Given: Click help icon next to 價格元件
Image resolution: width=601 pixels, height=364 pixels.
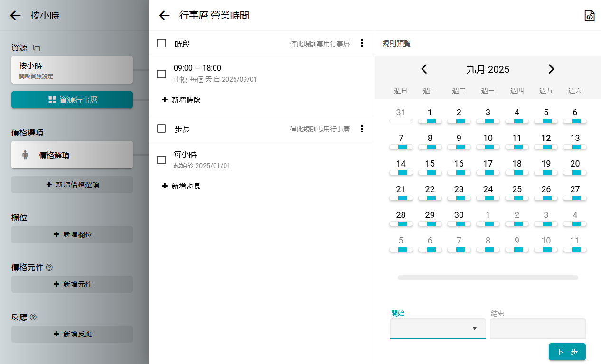Looking at the screenshot, I should pyautogui.click(x=49, y=267).
